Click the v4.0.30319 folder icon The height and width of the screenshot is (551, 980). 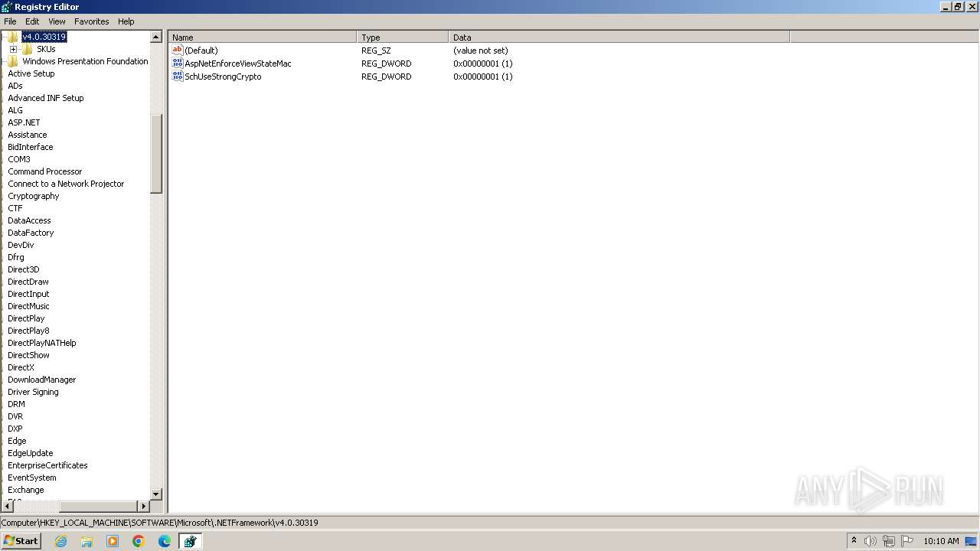pyautogui.click(x=13, y=37)
